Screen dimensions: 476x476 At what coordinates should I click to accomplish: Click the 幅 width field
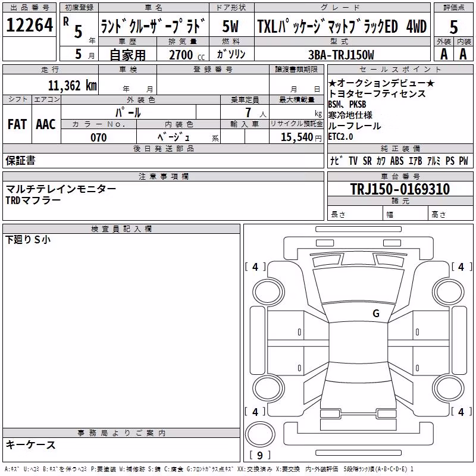pyautogui.click(x=406, y=214)
